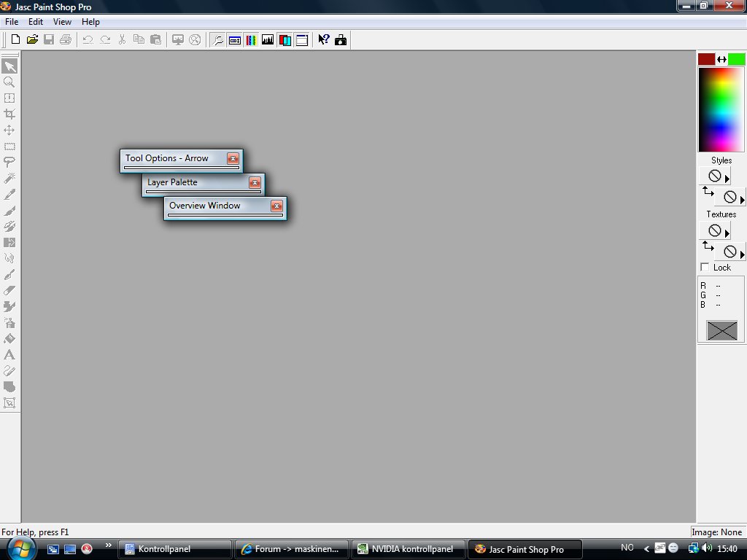Close the Overview Window palette
This screenshot has height=560, width=747.
click(x=276, y=206)
